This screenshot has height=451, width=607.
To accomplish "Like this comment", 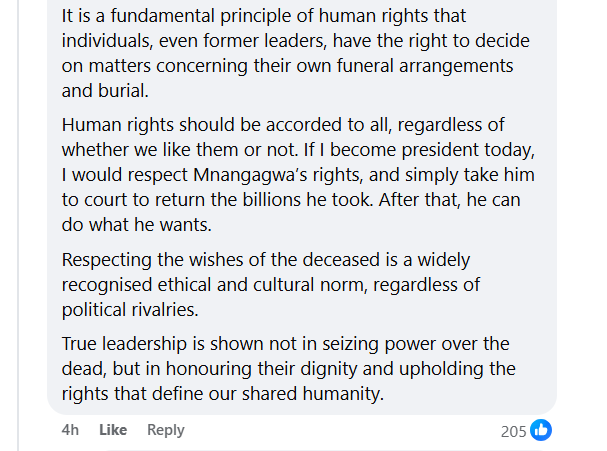I will pyautogui.click(x=113, y=430).
